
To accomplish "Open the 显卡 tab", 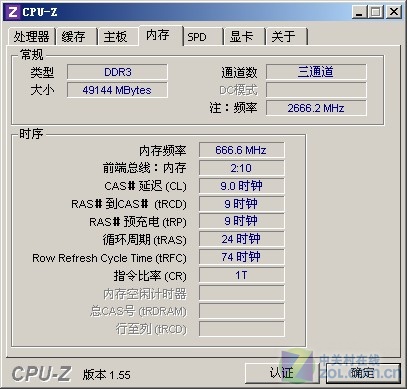I will [x=245, y=36].
